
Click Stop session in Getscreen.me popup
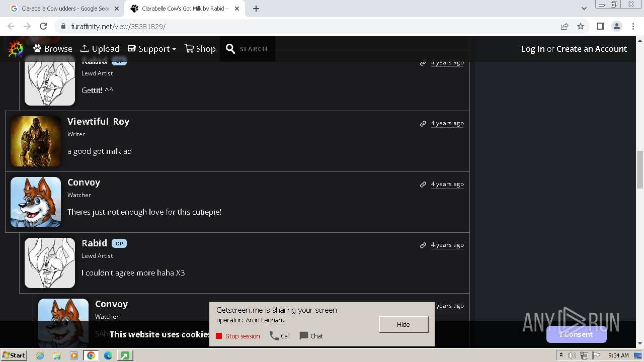point(238,336)
